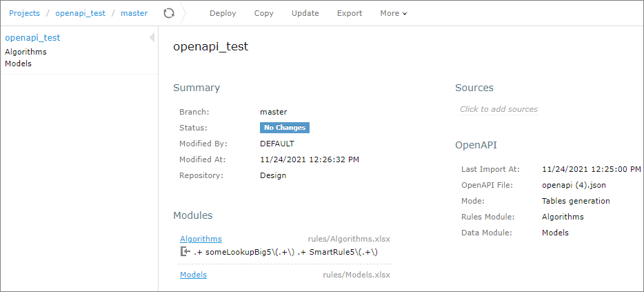Go to Projects via the breadcrumb
The image size is (644, 292).
[24, 13]
